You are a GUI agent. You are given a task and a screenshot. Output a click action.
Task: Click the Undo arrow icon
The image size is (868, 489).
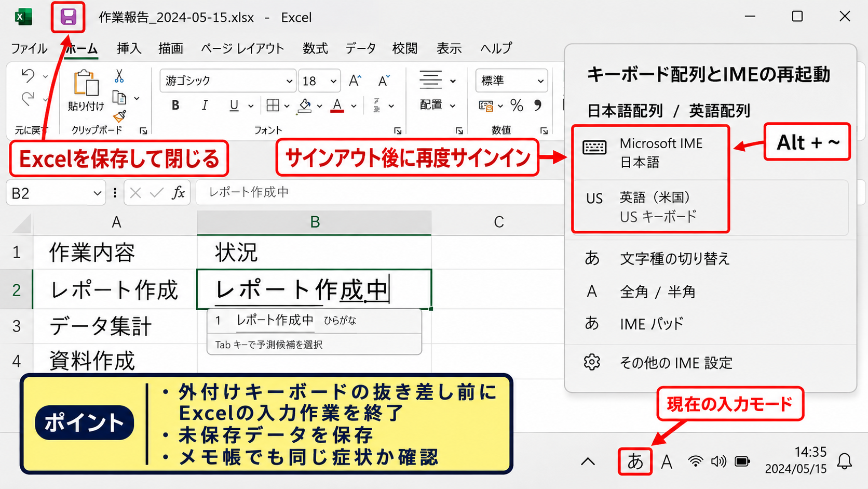(x=28, y=76)
